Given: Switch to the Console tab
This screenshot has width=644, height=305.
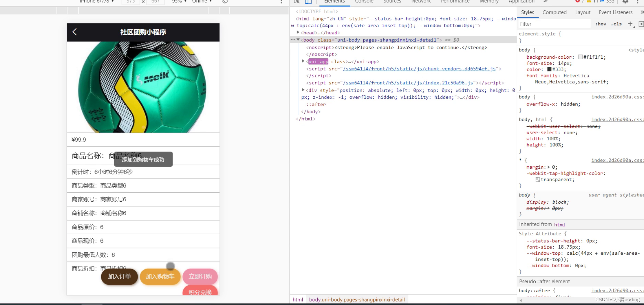Looking at the screenshot, I should [364, 1].
